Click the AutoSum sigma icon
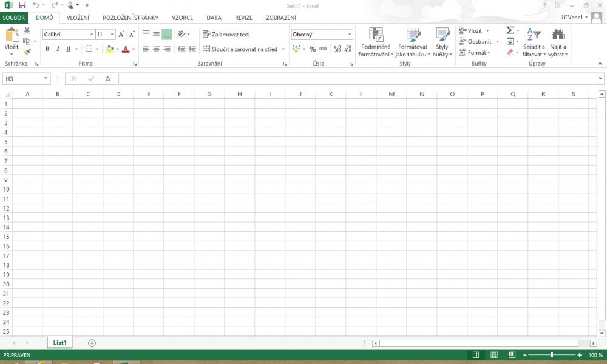 (510, 30)
